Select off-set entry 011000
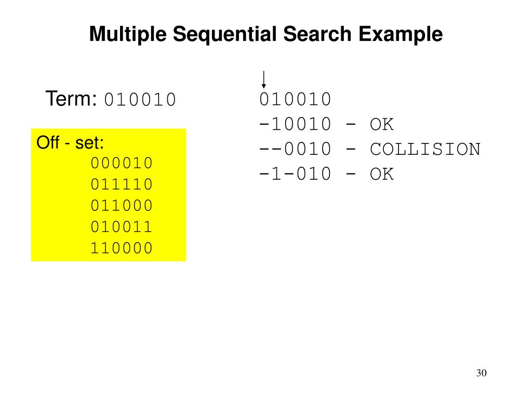The height and width of the screenshot is (399, 532). click(122, 206)
